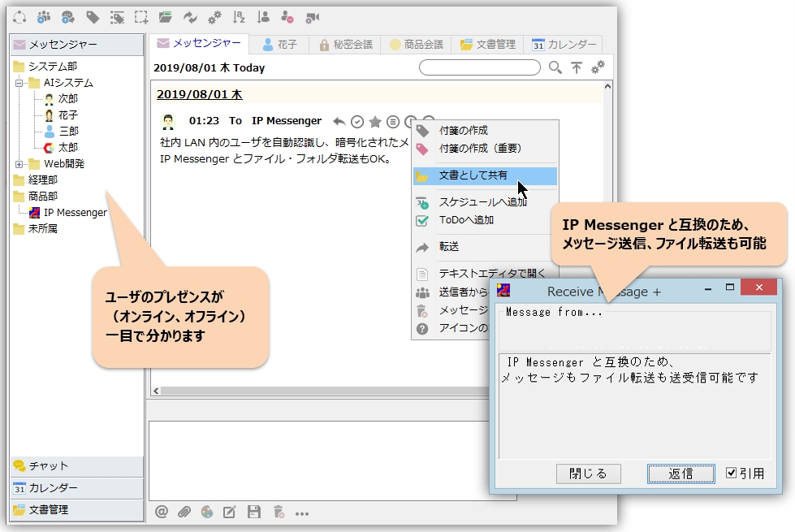
Task: Click the checkmark circle on the message
Action: (357, 122)
